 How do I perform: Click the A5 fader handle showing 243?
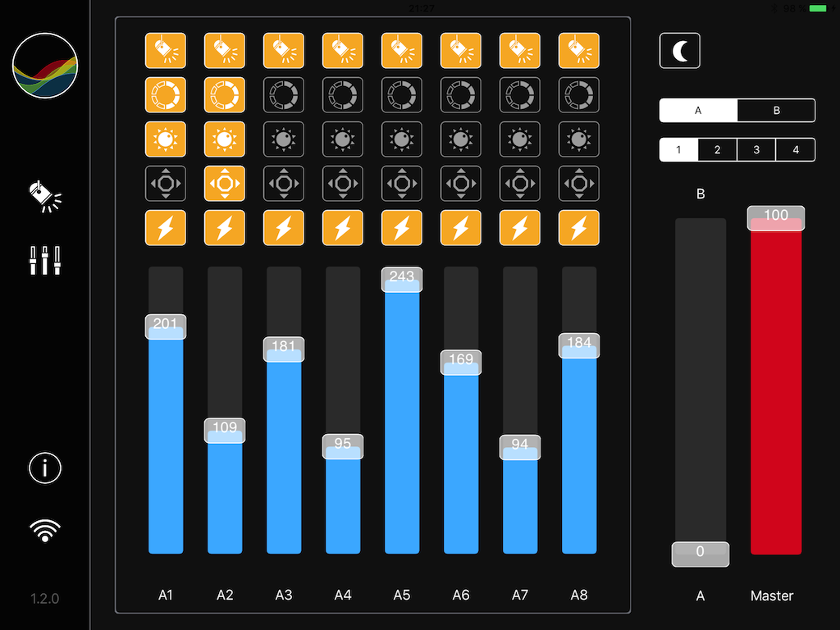coord(402,279)
